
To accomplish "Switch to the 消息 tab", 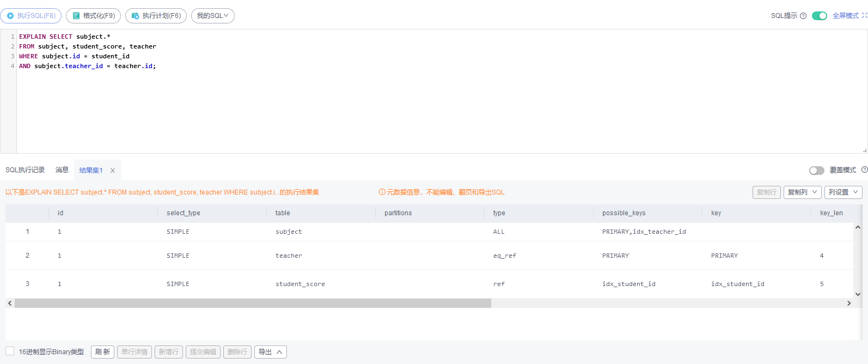I will pyautogui.click(x=62, y=170).
